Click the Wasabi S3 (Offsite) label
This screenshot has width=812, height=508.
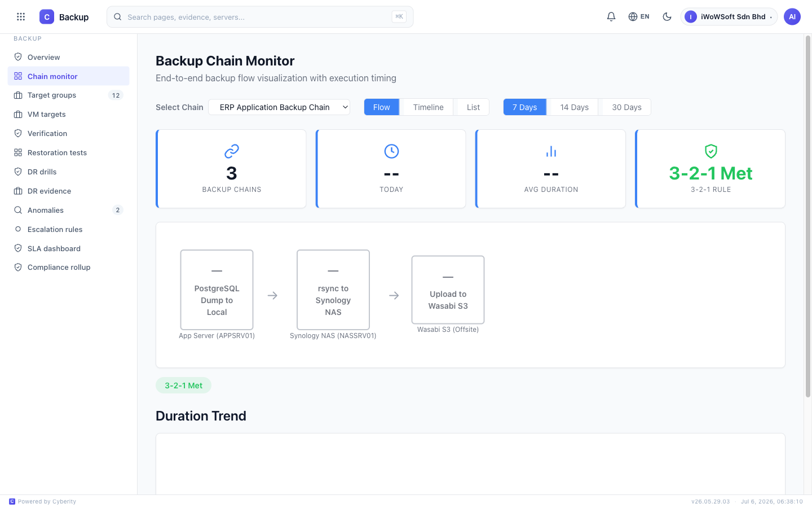pyautogui.click(x=448, y=330)
